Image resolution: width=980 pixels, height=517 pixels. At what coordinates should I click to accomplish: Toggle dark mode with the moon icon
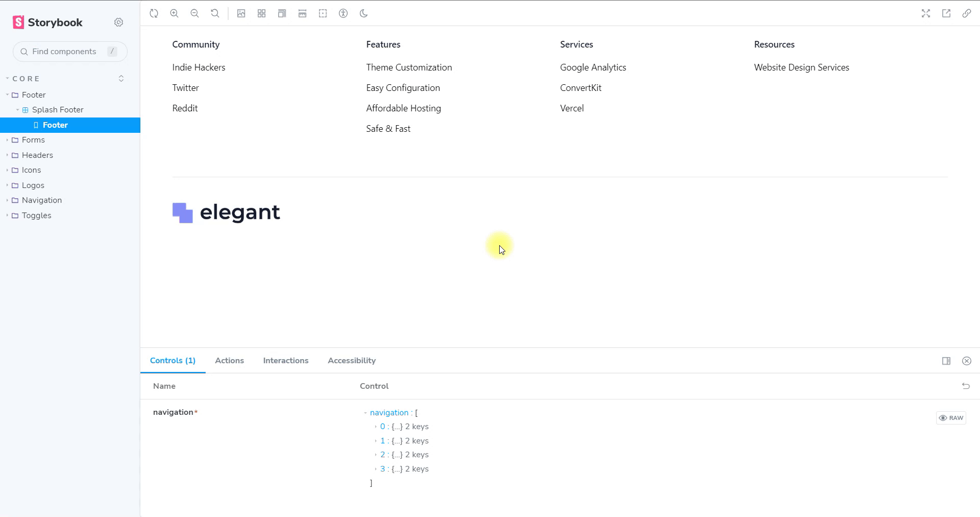click(x=363, y=13)
